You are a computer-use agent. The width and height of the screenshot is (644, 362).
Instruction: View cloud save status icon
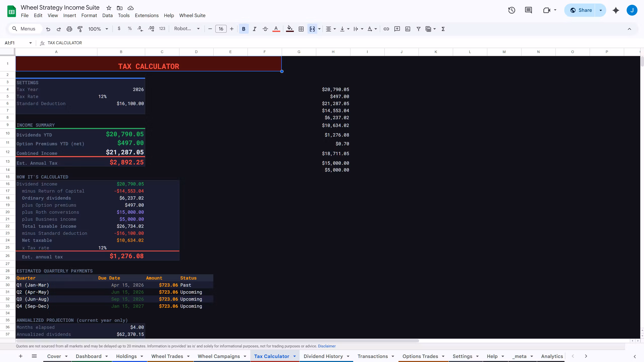click(131, 8)
